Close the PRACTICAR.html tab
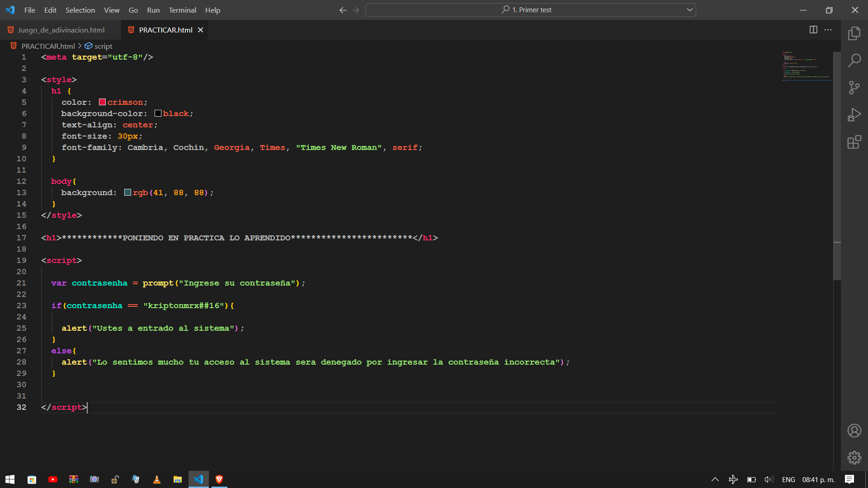The width and height of the screenshot is (868, 488). (x=201, y=30)
